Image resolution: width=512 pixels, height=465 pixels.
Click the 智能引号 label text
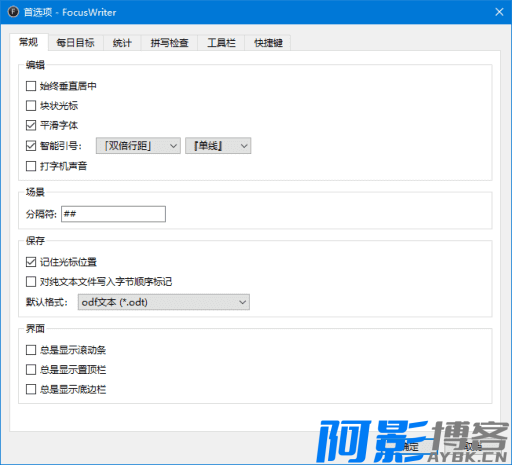coord(61,146)
